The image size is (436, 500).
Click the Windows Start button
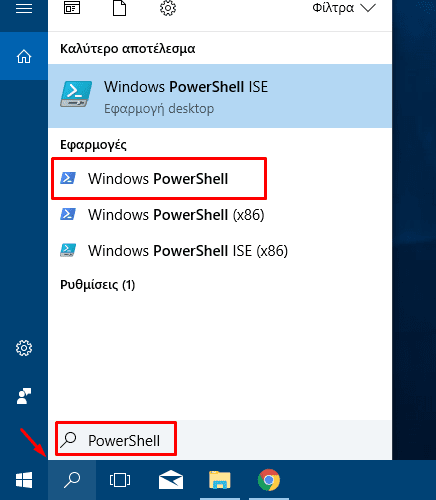coord(24,480)
